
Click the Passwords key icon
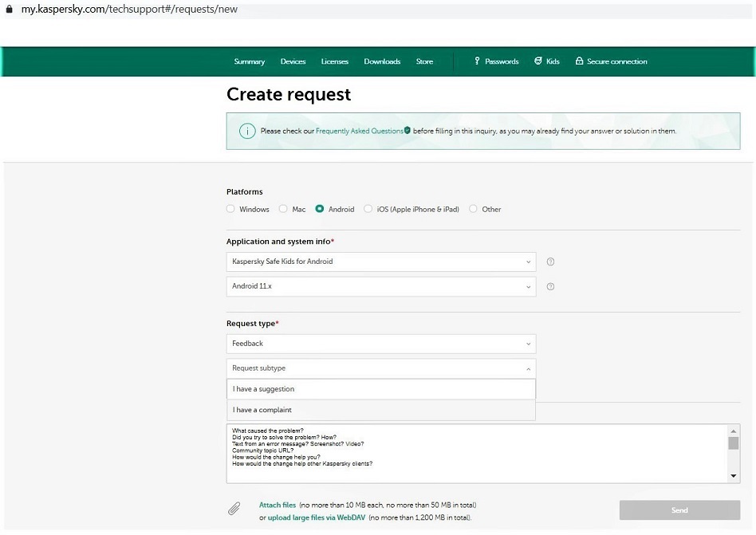click(477, 61)
